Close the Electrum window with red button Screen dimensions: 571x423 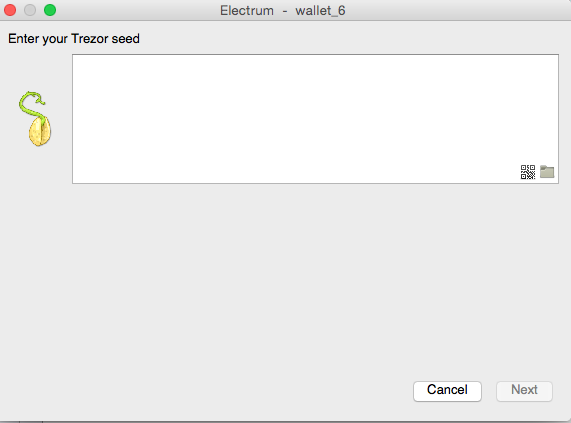(10, 10)
